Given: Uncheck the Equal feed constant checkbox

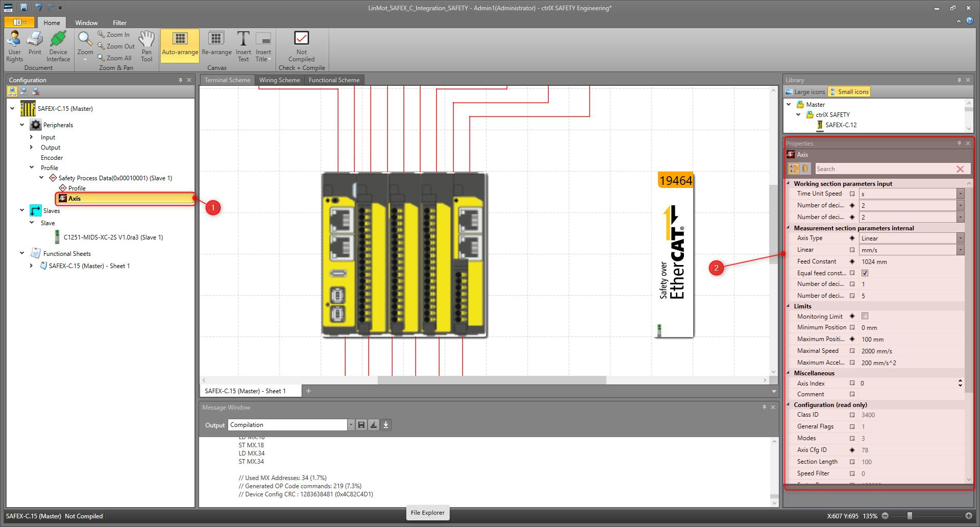Looking at the screenshot, I should coord(865,273).
